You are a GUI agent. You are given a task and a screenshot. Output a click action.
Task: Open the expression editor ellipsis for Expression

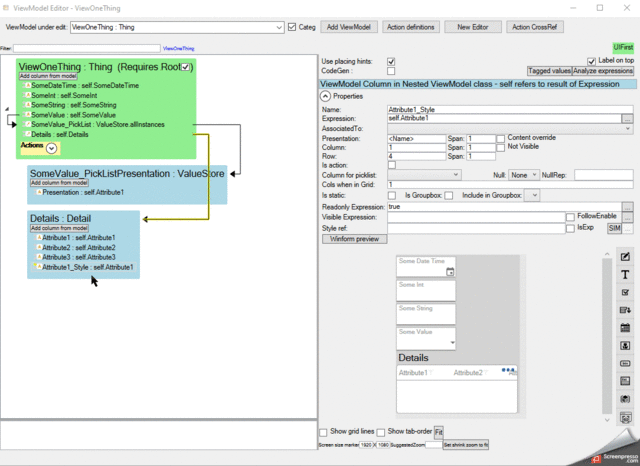tap(627, 119)
